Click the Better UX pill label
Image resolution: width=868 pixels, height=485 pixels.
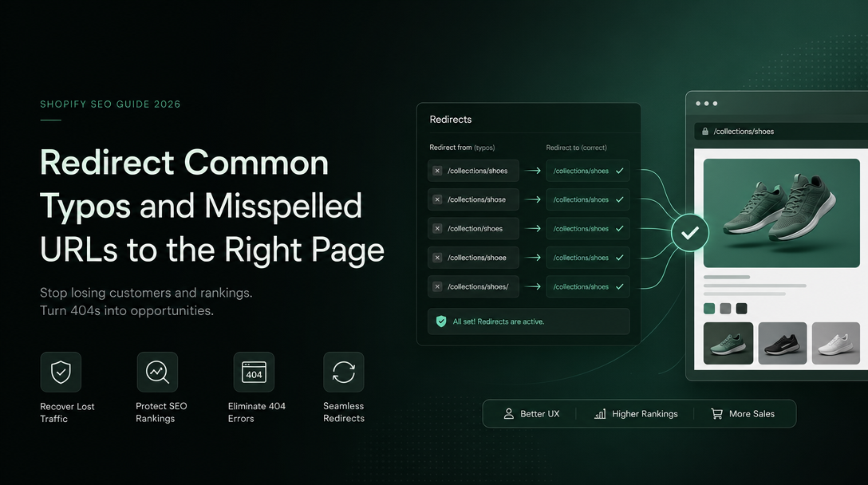(540, 413)
